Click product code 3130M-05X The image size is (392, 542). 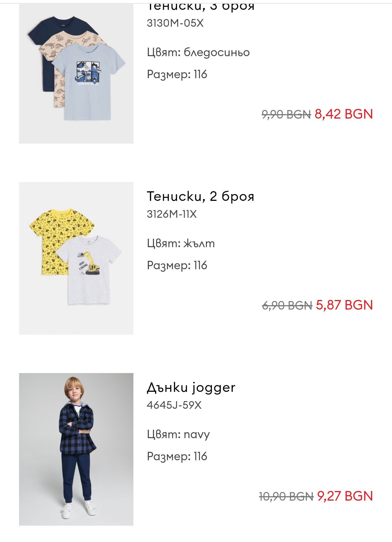coord(175,23)
